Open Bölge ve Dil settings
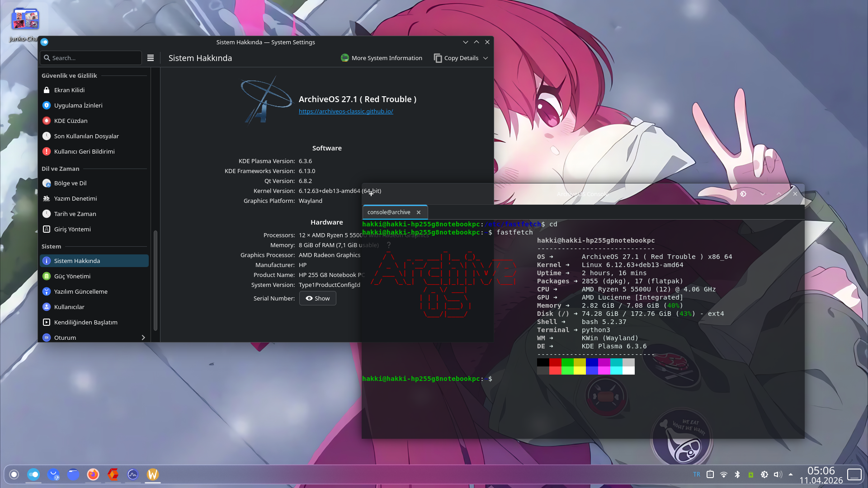Screen dimensions: 868x488 (70, 183)
